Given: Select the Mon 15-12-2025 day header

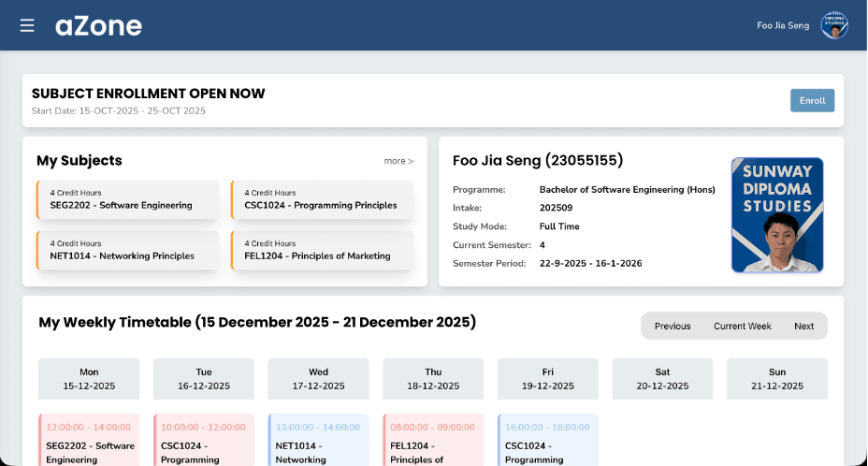Looking at the screenshot, I should 89,378.
